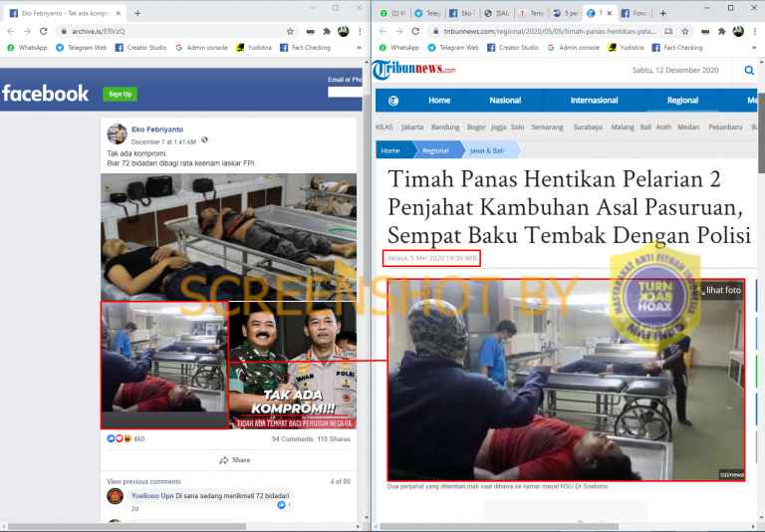Image resolution: width=765 pixels, height=532 pixels.
Task: Click back arrow in Facebook browser window
Action: [11, 31]
